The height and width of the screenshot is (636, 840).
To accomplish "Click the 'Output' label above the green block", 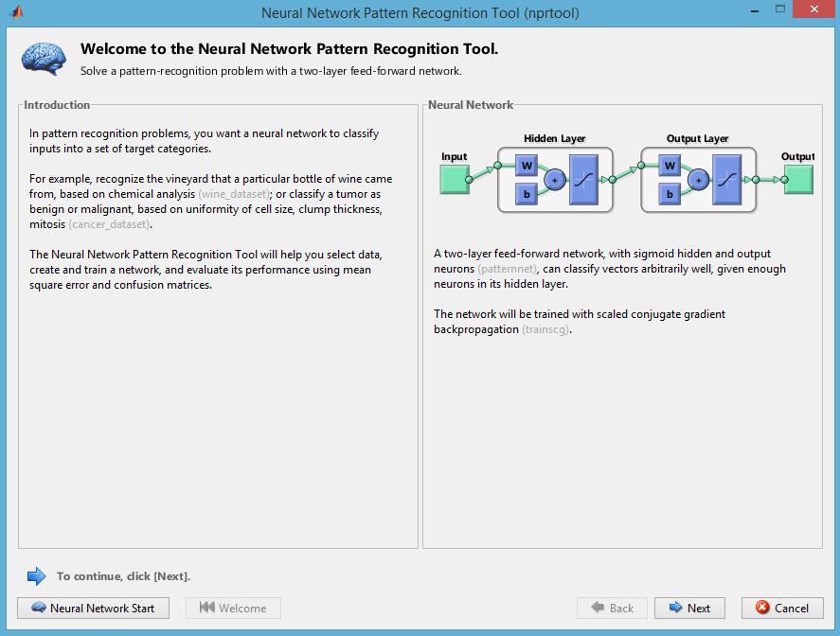I will pyautogui.click(x=797, y=156).
